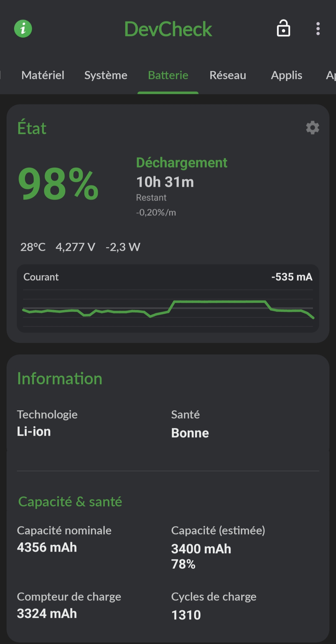336x644 pixels.
Task: Open the unlock Pro padlock icon
Action: click(283, 28)
